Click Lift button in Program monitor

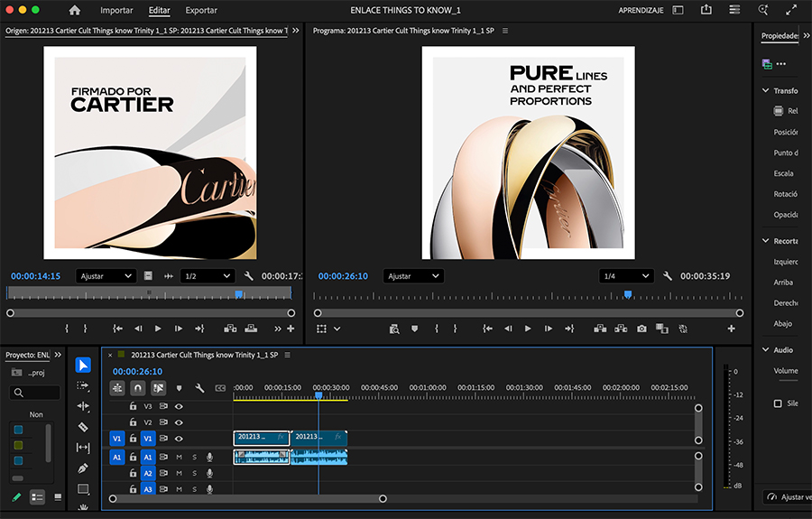point(600,329)
